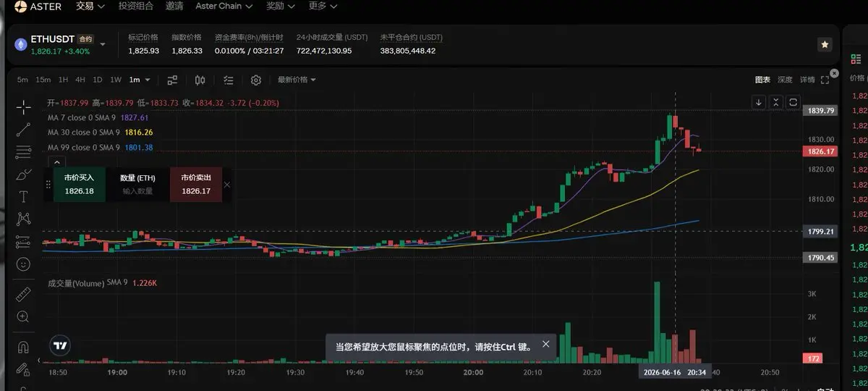
Task: Click the collapse vertical arrows button
Action: click(776, 102)
